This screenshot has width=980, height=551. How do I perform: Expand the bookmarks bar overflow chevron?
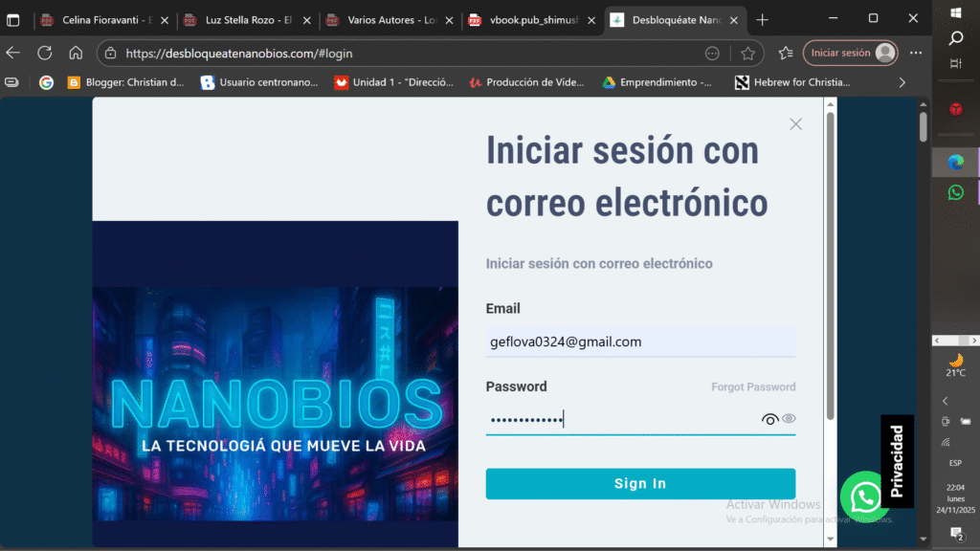tap(901, 82)
